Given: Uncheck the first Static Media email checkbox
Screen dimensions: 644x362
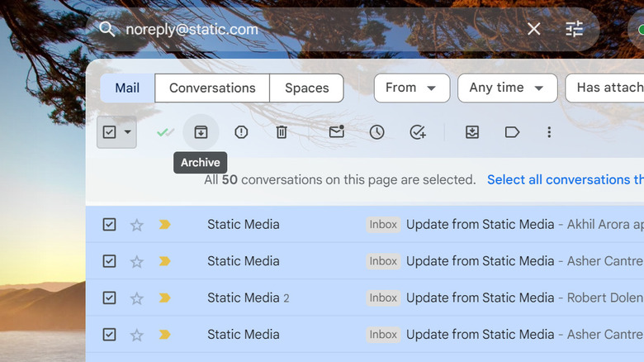Looking at the screenshot, I should pos(109,225).
